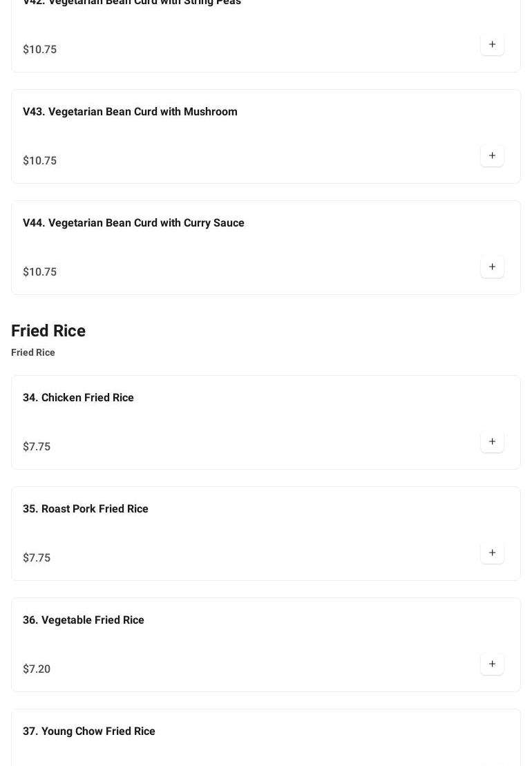
Task: Click the $7.75 price of Roast Pork Fried Rice
Action: coord(37,558)
